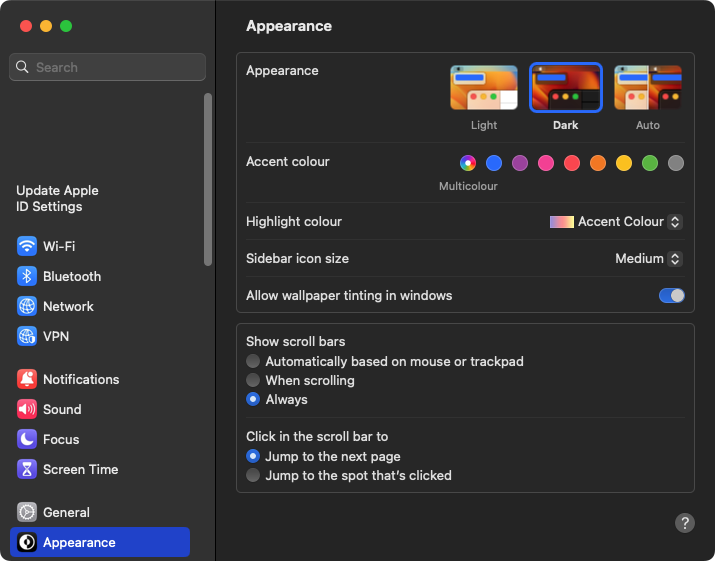Select Jump to the spot that's clicked
Image resolution: width=715 pixels, height=561 pixels.
[x=253, y=475]
